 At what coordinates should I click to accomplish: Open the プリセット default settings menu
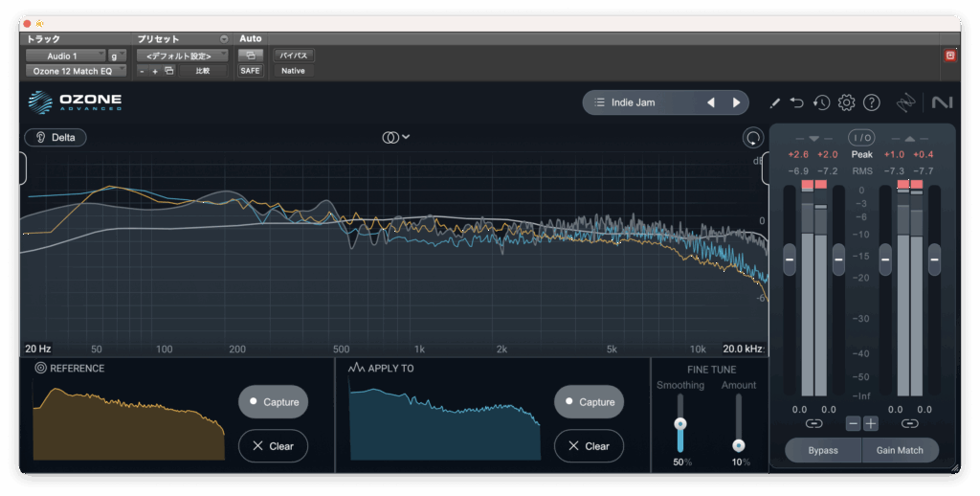click(180, 56)
